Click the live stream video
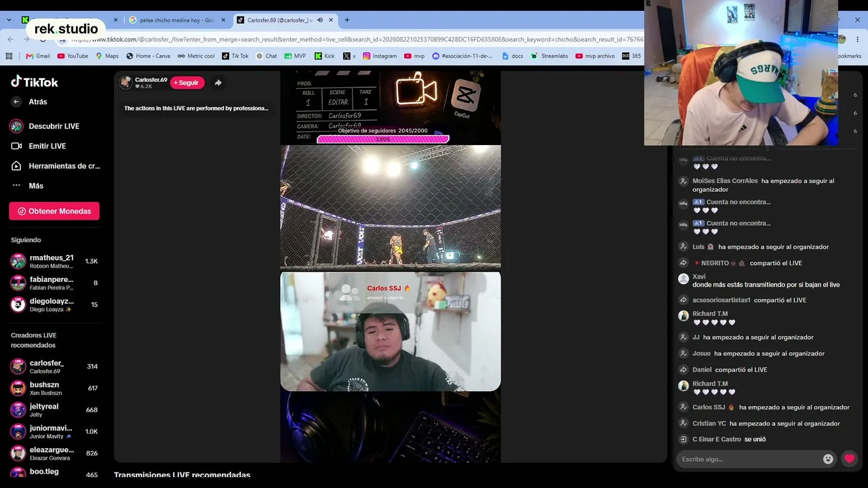868x488 pixels. 391,267
